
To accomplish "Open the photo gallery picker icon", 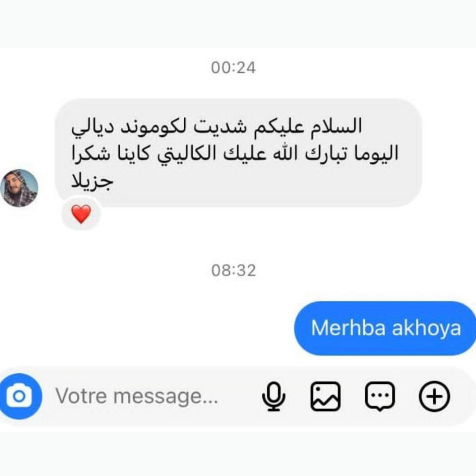I will [325, 396].
